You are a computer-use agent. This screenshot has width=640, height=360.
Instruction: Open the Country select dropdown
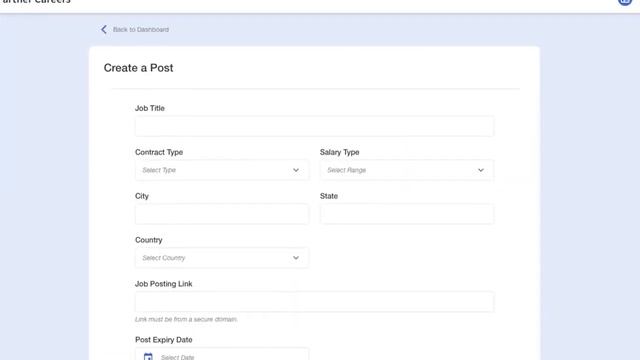point(222,258)
